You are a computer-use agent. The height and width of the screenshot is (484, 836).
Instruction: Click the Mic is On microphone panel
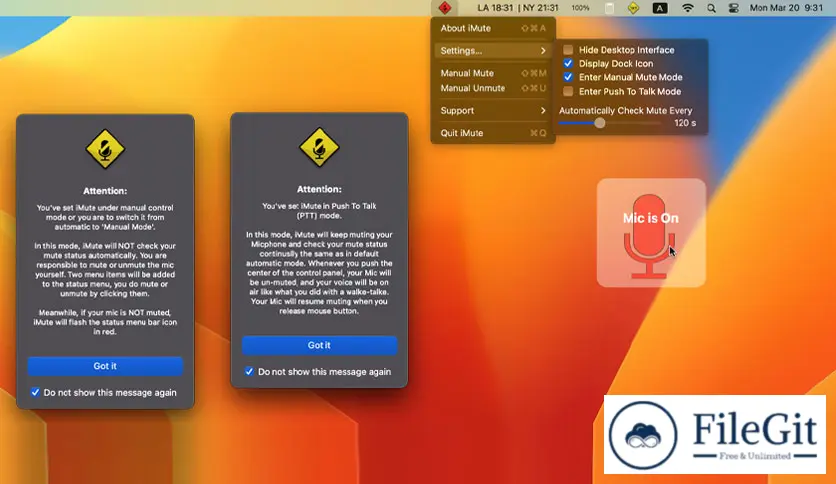point(651,233)
